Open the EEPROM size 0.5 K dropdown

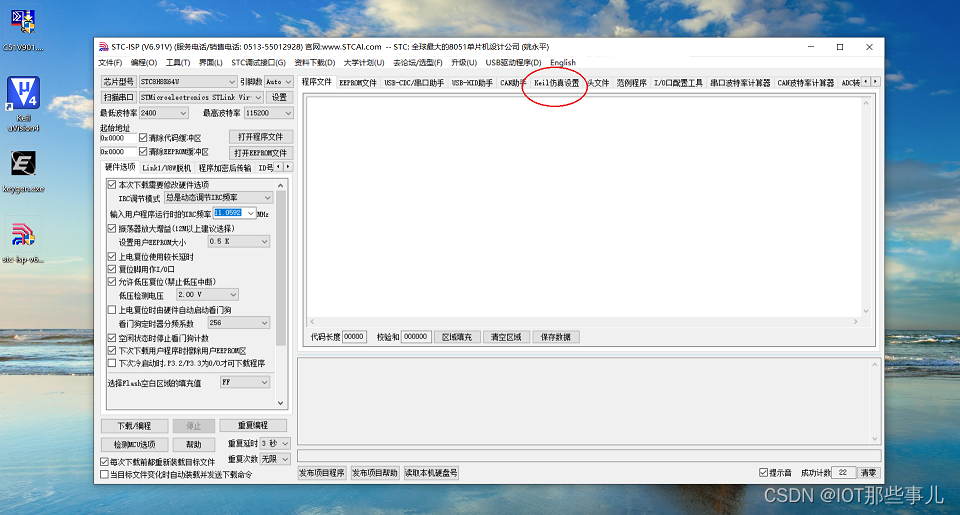coord(238,242)
